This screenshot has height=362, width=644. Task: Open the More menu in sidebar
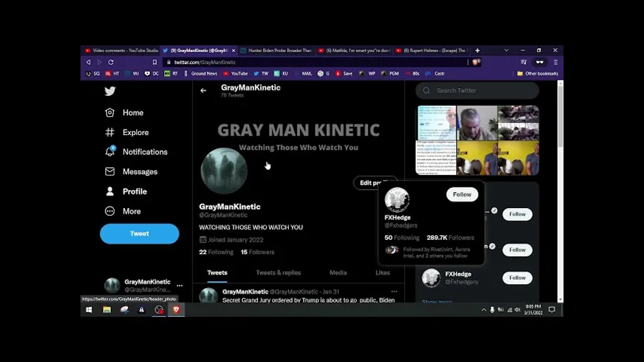tap(123, 211)
